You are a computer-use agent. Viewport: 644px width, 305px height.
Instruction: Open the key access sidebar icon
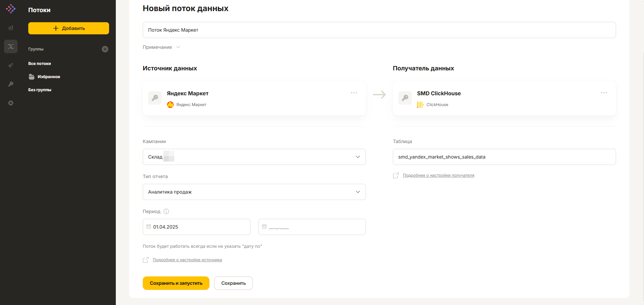click(x=11, y=84)
